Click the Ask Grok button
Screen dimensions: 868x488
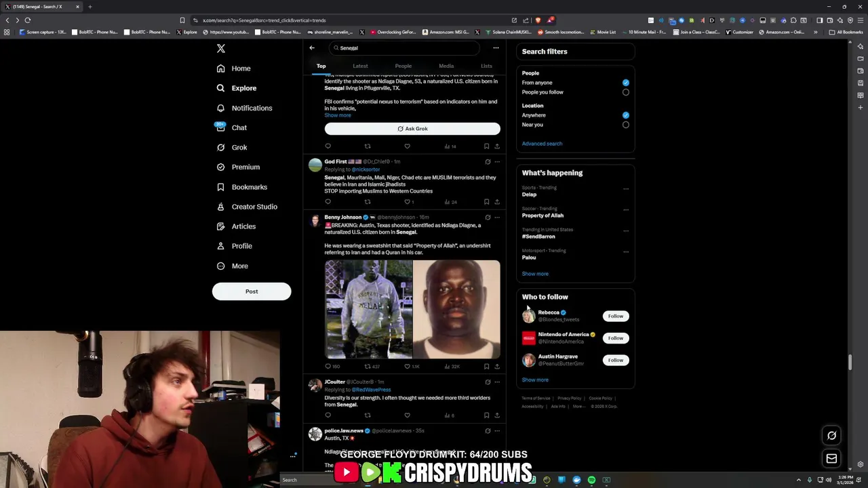tap(412, 129)
